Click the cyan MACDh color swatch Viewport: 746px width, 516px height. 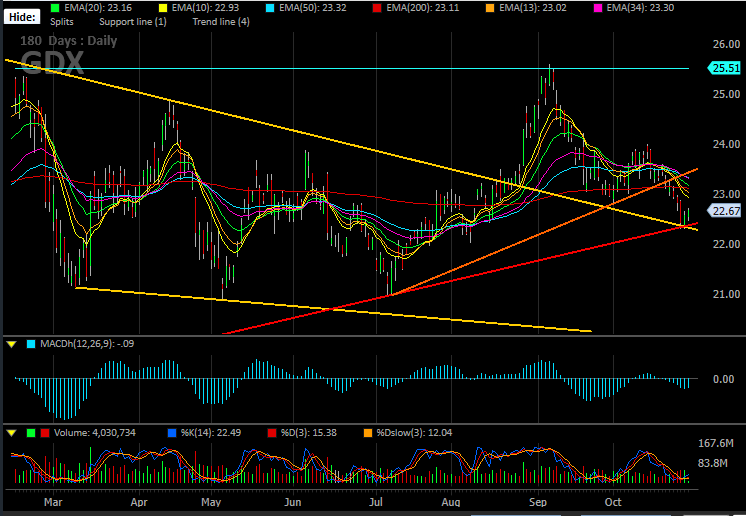point(31,344)
